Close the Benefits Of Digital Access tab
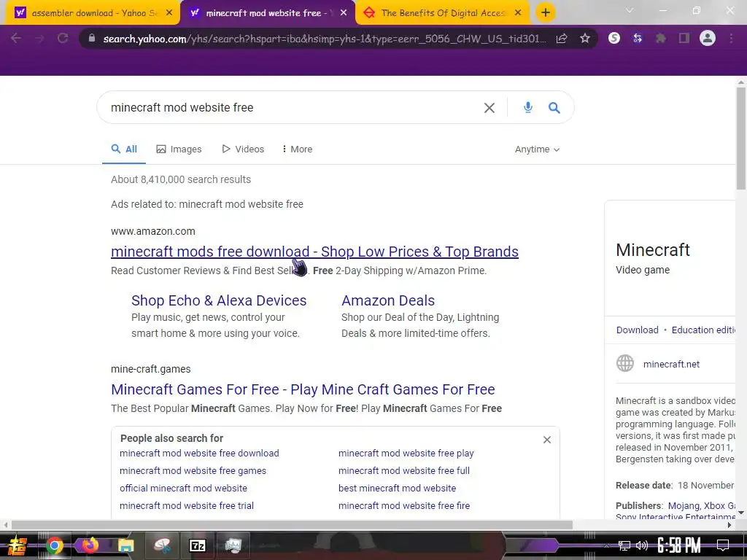Screen dimensions: 747x560 click(x=519, y=13)
